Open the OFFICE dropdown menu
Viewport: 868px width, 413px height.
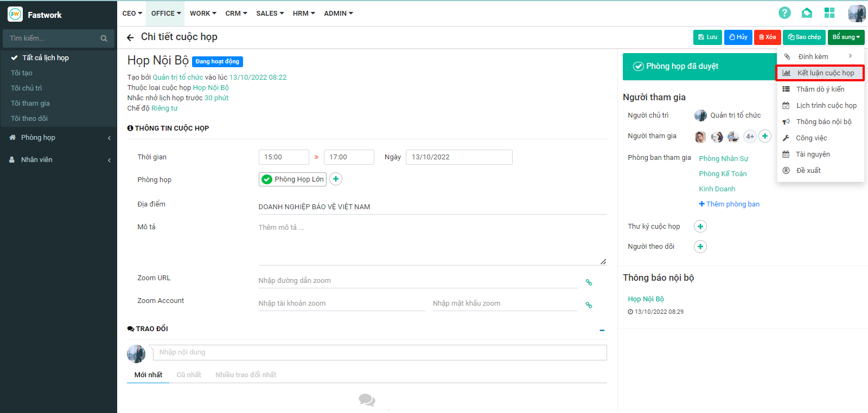click(x=165, y=13)
